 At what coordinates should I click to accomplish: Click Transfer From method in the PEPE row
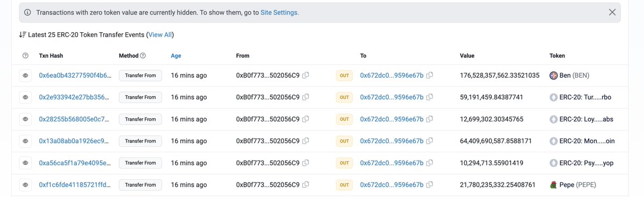(x=140, y=185)
